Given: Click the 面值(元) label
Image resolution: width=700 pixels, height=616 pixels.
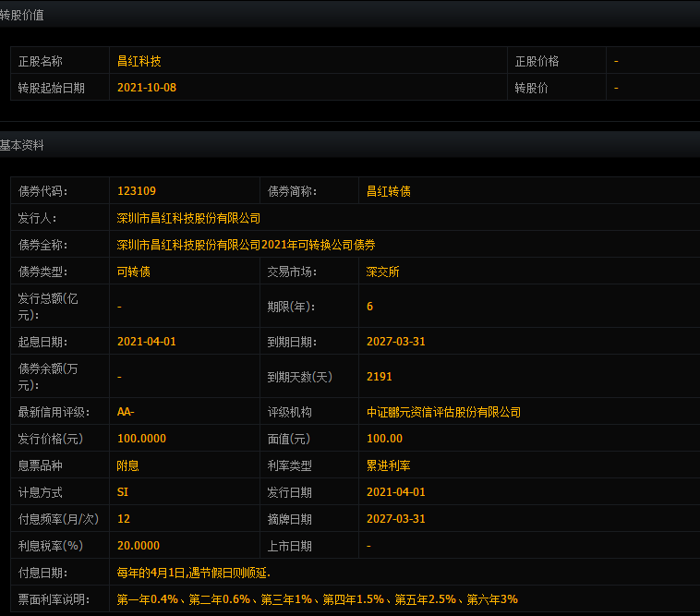Looking at the screenshot, I should [x=289, y=439].
